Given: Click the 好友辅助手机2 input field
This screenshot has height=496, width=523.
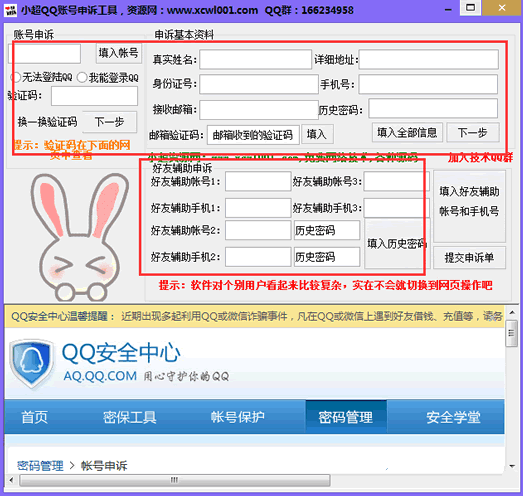Looking at the screenshot, I should pyautogui.click(x=258, y=257).
